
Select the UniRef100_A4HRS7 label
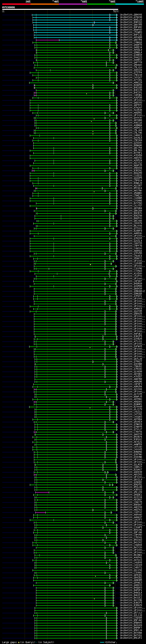click(x=131, y=60)
